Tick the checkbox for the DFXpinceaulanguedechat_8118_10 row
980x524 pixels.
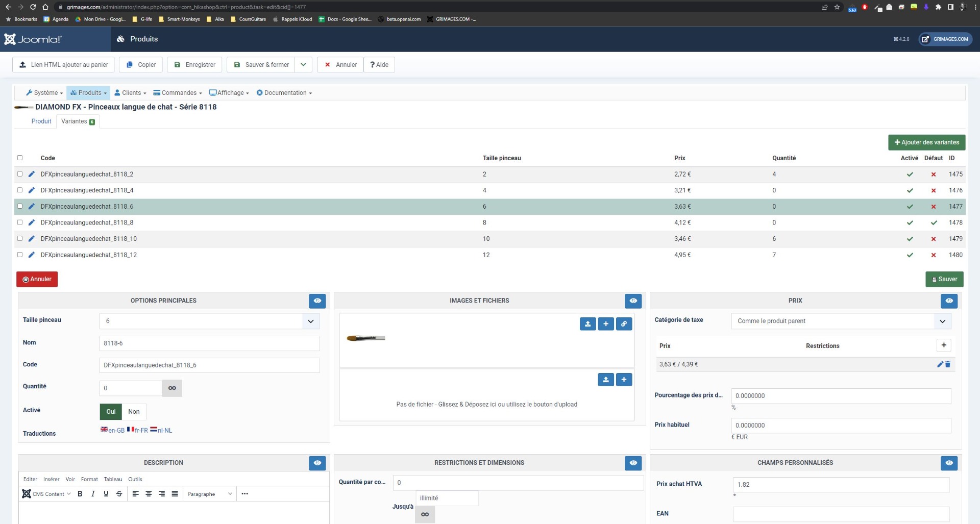20,238
